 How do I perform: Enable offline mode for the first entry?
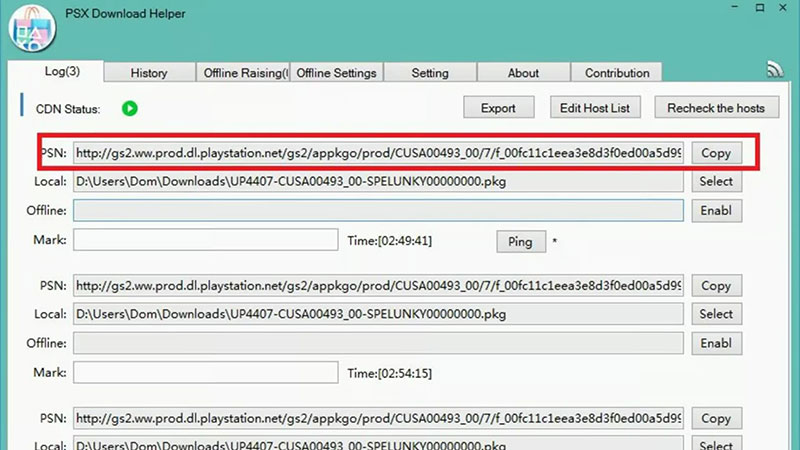(x=716, y=211)
